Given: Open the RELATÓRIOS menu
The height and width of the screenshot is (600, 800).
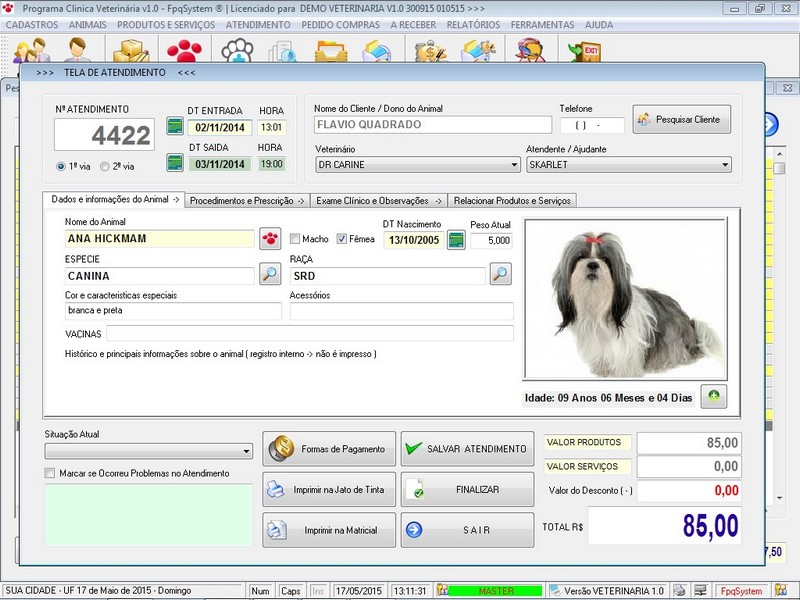Looking at the screenshot, I should pos(473,23).
